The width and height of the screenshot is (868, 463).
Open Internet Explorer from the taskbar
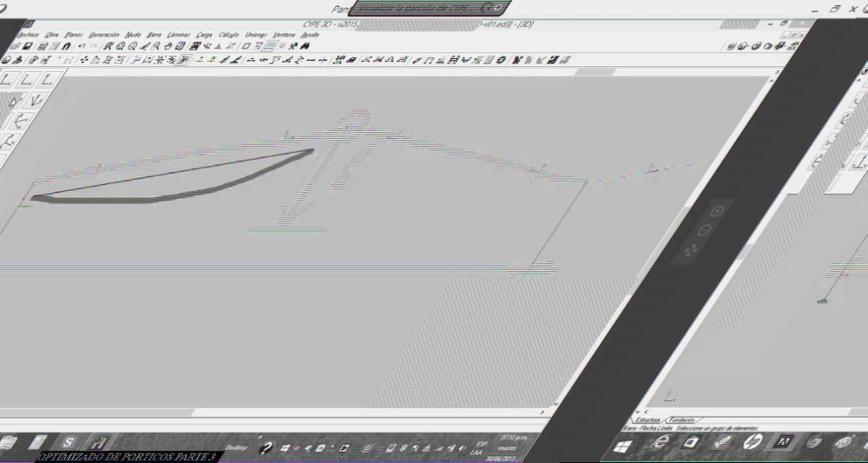661,442
